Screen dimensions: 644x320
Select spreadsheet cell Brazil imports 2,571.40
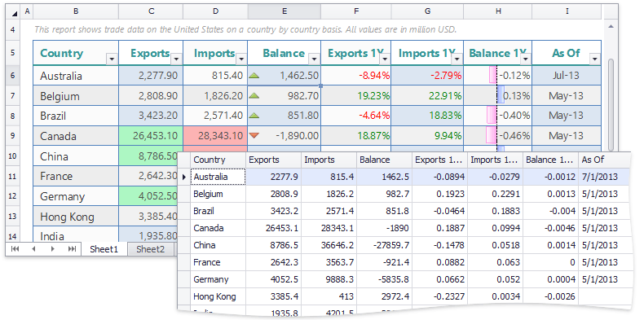216,116
